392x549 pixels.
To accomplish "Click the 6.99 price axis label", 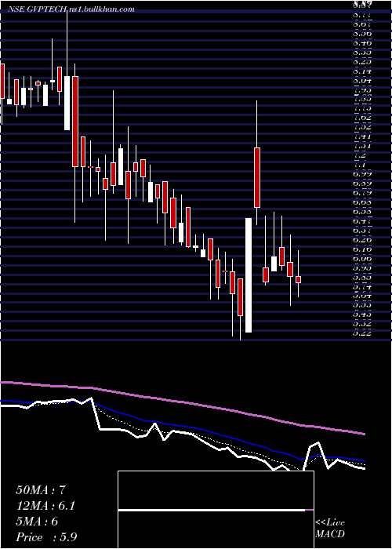I will 362,174.
